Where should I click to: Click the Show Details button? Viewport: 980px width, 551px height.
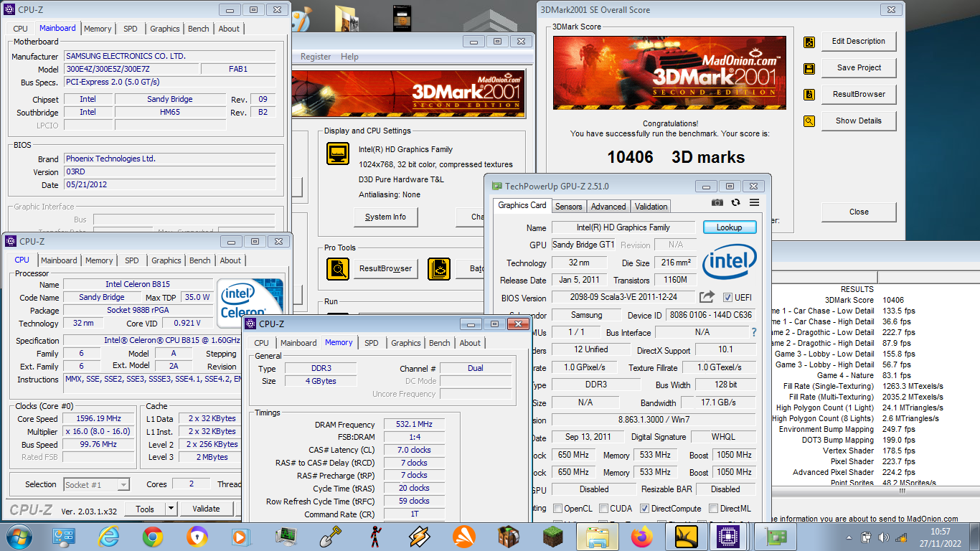pyautogui.click(x=859, y=121)
